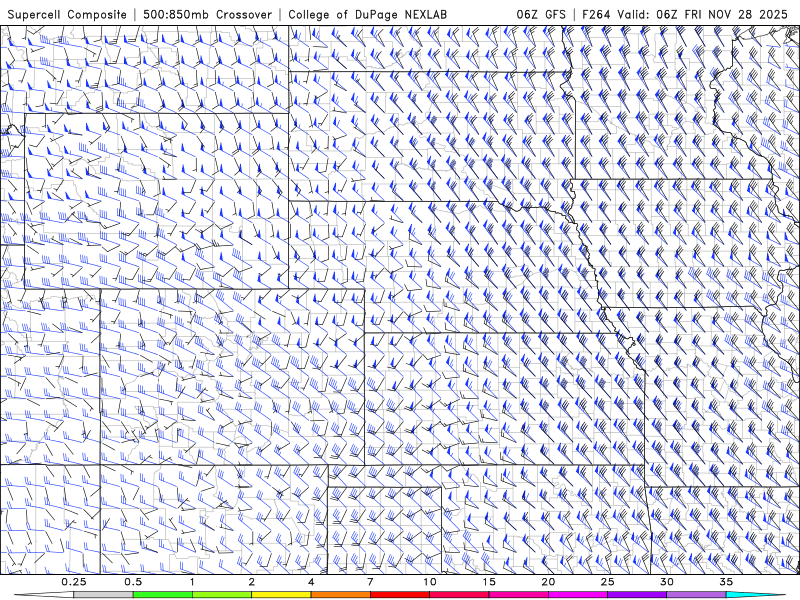Click the crimson 10–15 legend segment

coord(459,595)
